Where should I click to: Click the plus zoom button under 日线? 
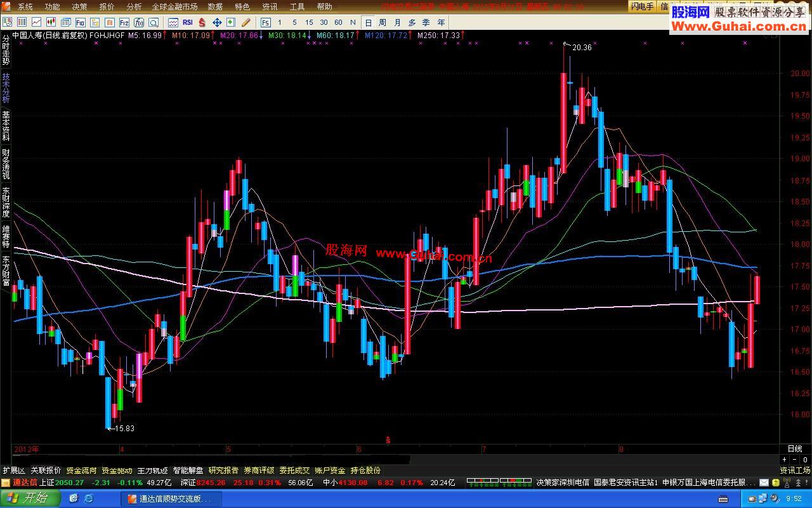(785, 460)
